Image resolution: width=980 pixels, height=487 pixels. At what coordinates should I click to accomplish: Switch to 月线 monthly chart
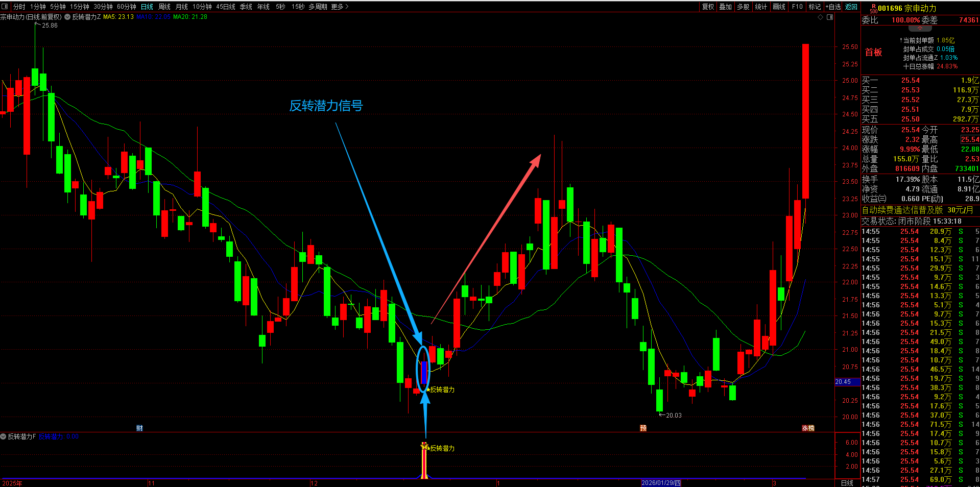(182, 7)
